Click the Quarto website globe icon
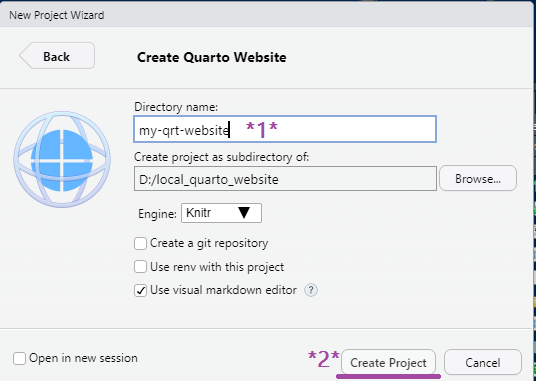 pyautogui.click(x=62, y=159)
